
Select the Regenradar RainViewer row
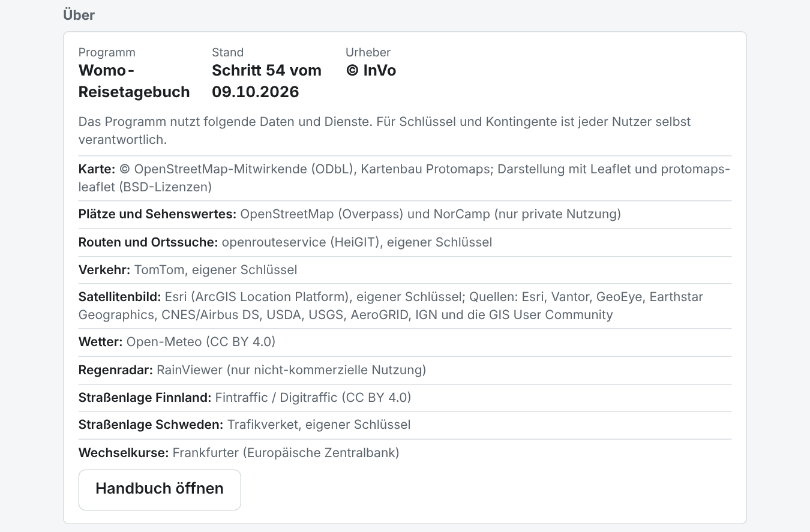point(405,370)
